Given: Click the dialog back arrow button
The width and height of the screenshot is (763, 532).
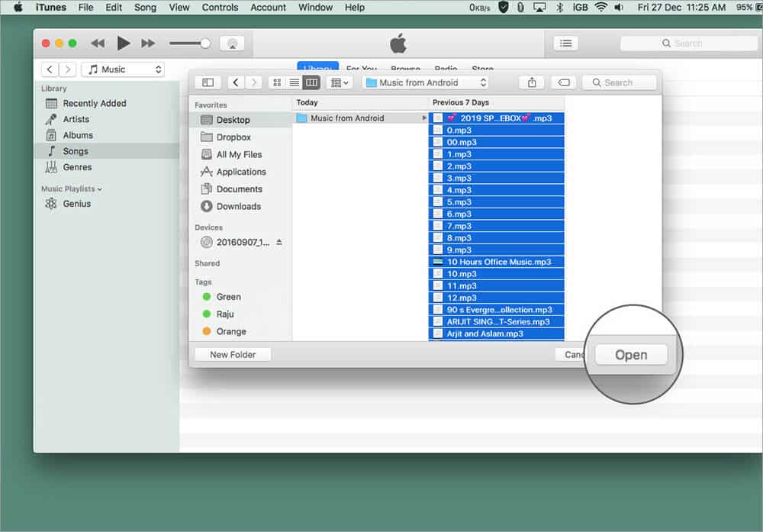Looking at the screenshot, I should click(x=236, y=82).
